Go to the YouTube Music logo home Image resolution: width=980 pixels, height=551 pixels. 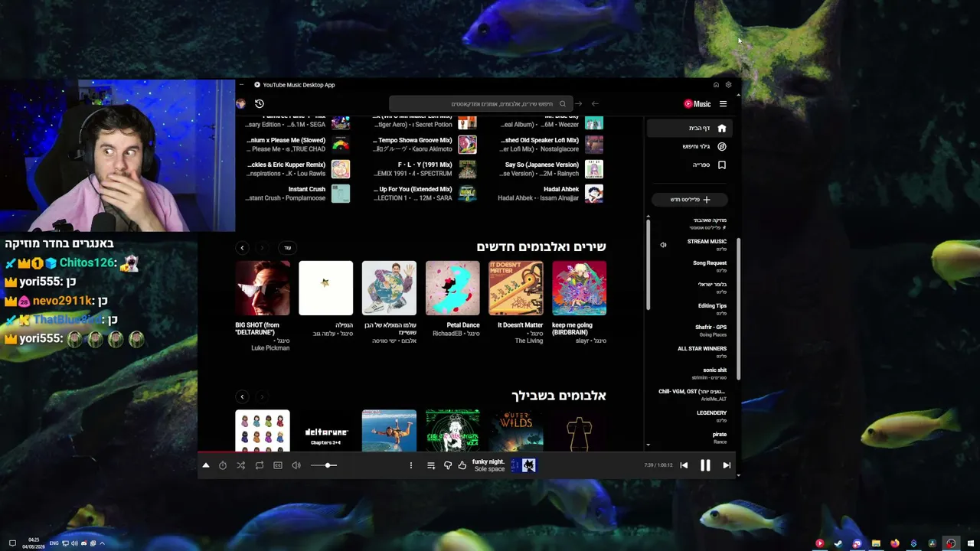[697, 104]
